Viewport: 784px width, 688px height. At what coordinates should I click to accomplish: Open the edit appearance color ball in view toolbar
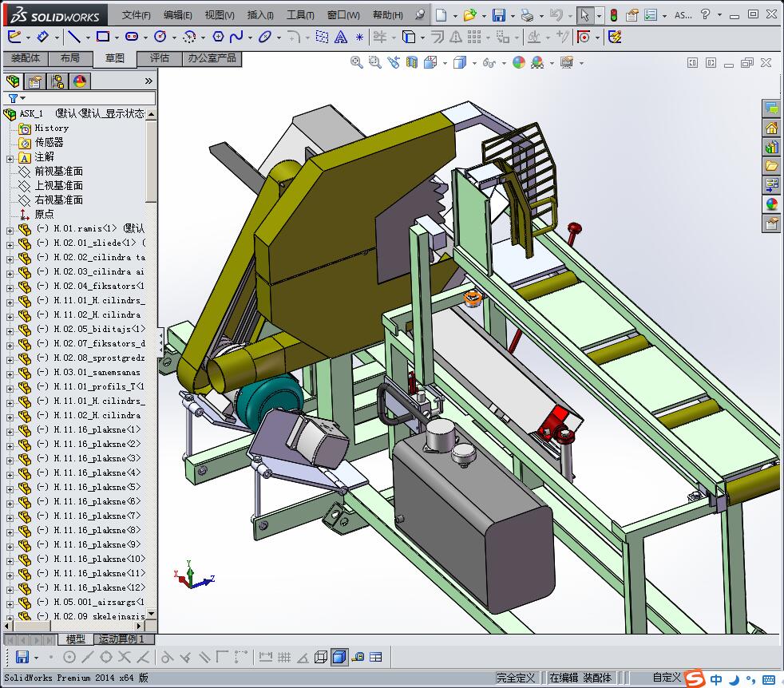click(x=519, y=63)
